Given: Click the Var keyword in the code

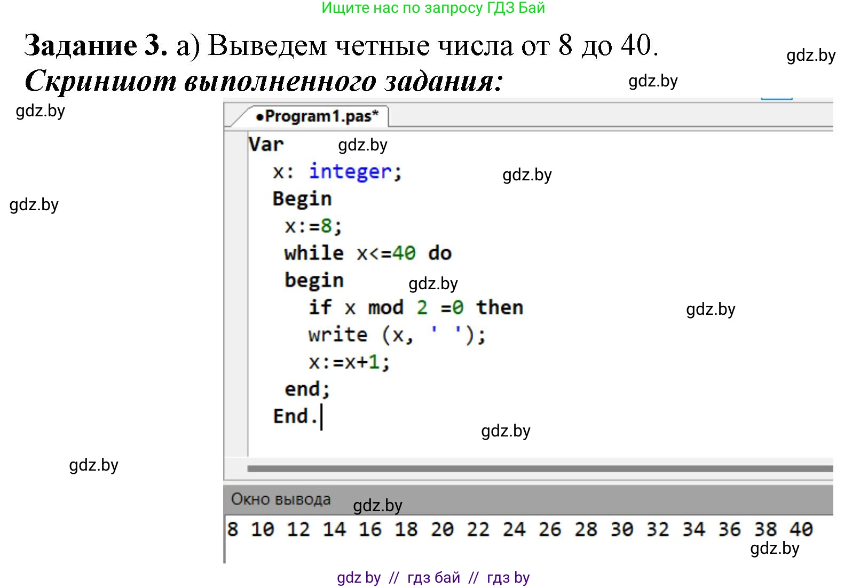Looking at the screenshot, I should point(266,145).
